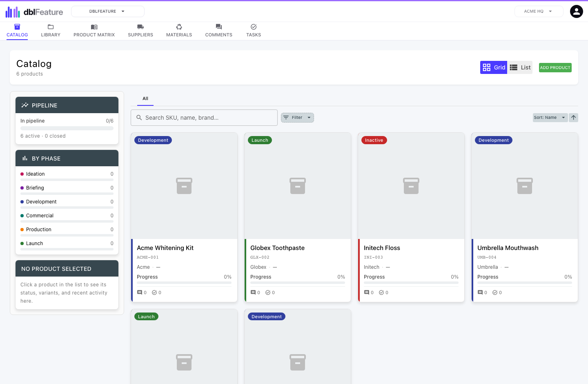Click SKU text INI-003

(373, 257)
